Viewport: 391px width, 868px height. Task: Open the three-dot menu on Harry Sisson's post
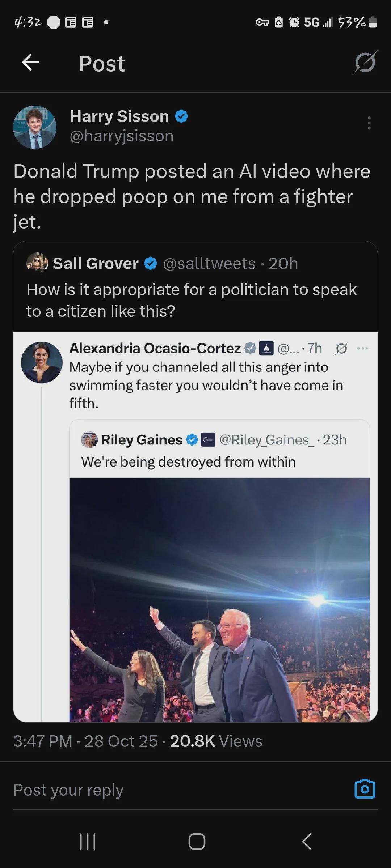tap(369, 123)
